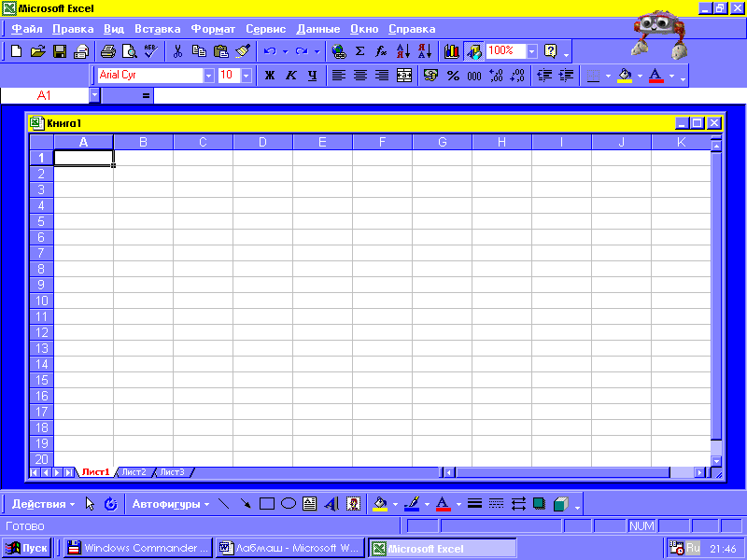Screen dimensions: 747x560
Task: Toggle bold formatting Ж
Action: (270, 76)
